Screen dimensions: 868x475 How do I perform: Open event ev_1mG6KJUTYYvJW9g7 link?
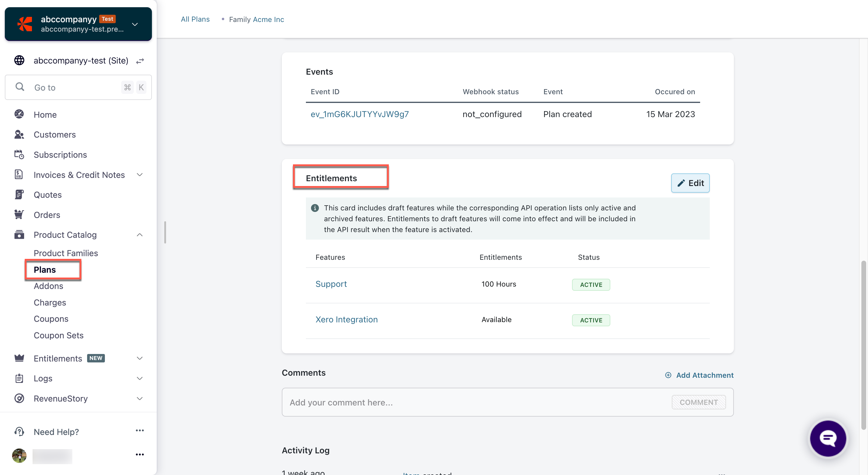(359, 114)
